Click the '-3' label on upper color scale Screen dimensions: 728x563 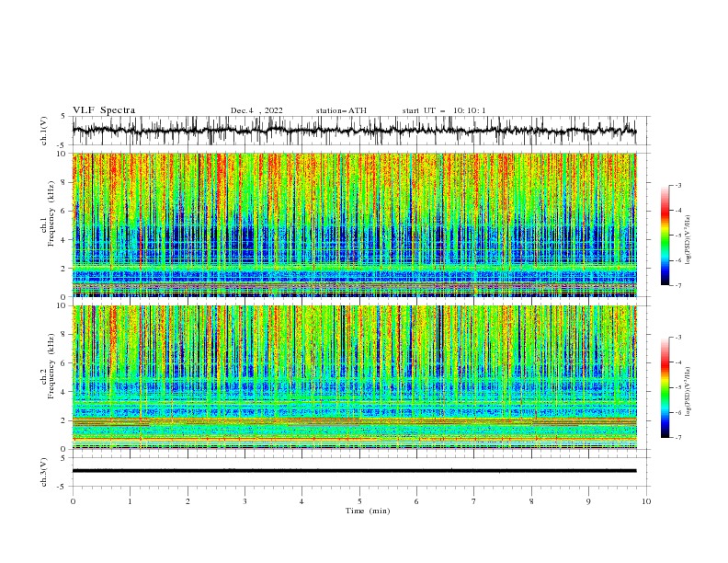[677, 186]
